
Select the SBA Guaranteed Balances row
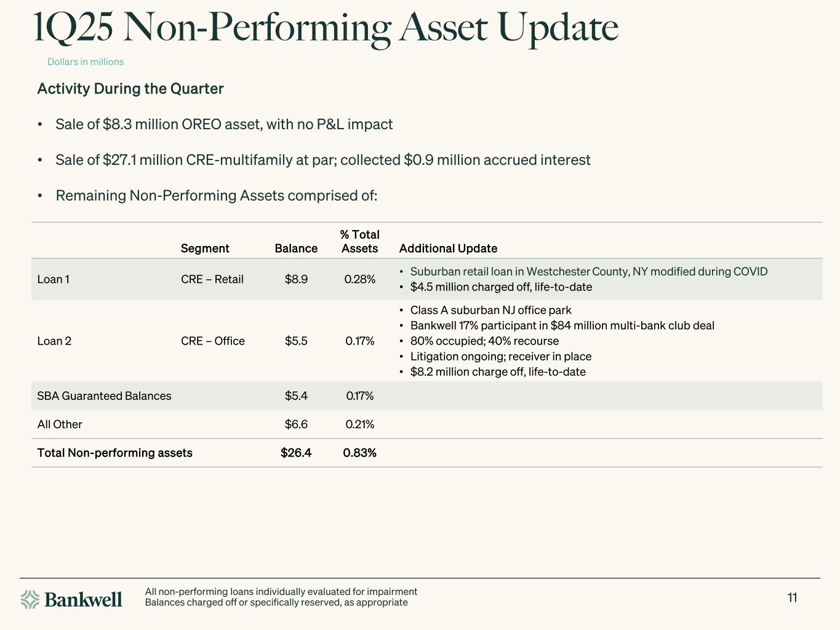pos(427,396)
